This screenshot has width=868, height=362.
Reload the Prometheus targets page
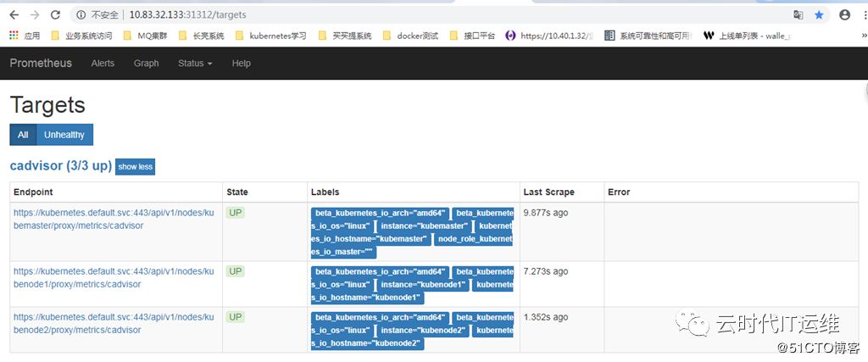[x=55, y=15]
